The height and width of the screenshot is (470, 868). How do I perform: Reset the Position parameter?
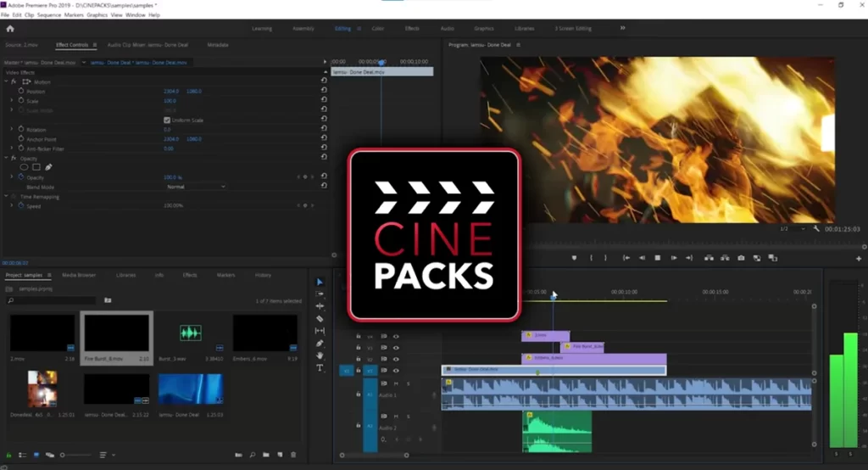click(x=324, y=90)
